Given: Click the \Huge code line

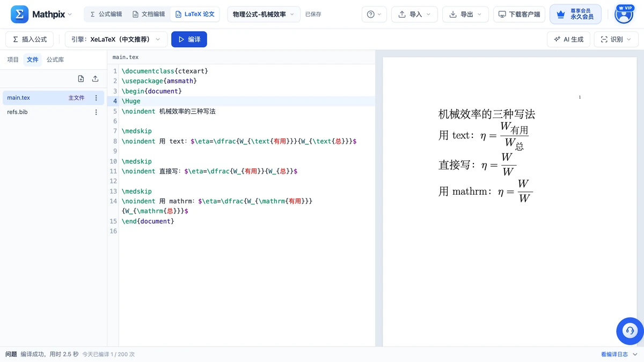Looking at the screenshot, I should [x=131, y=101].
